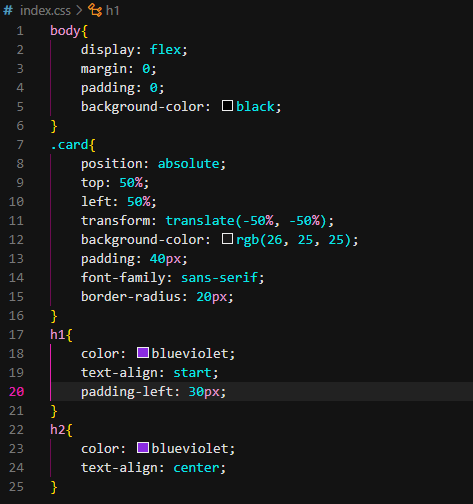473x504 pixels.
Task: Click the 'absolute' position value
Action: pyautogui.click(x=189, y=164)
